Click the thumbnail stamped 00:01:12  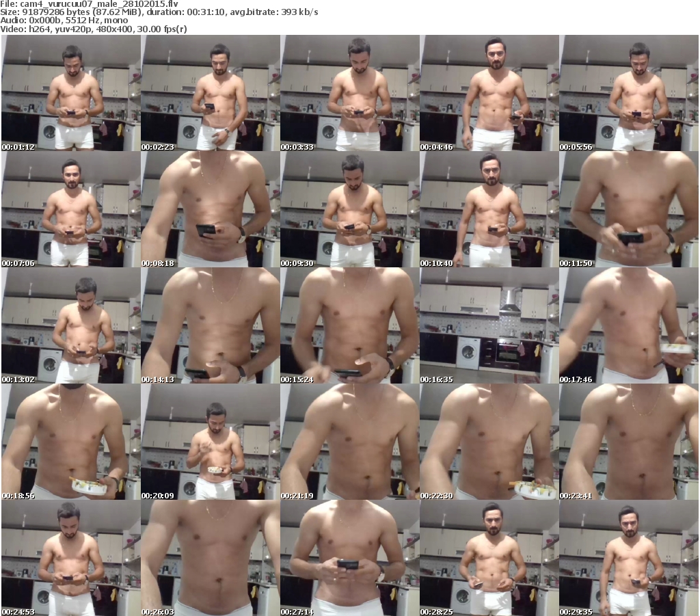(71, 93)
